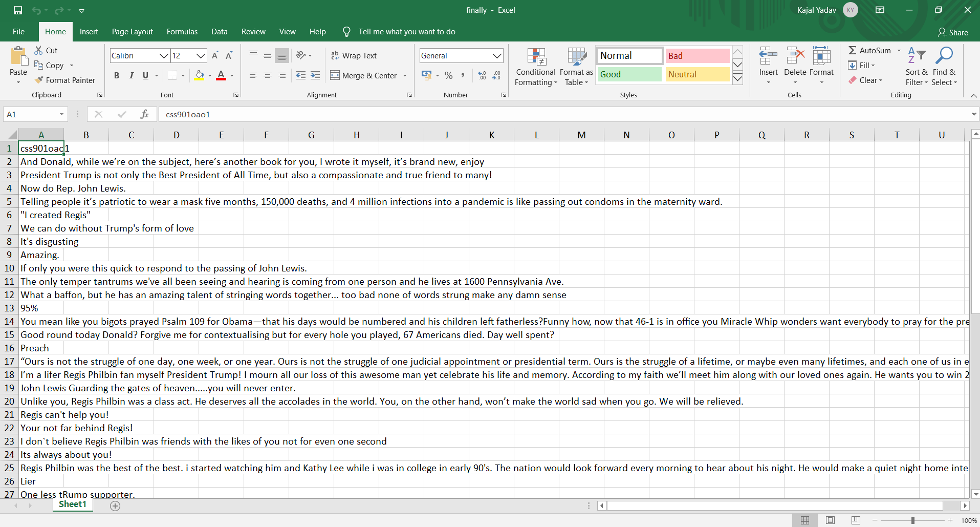This screenshot has width=980, height=527.
Task: Expand the General number format dropdown
Action: pyautogui.click(x=497, y=55)
